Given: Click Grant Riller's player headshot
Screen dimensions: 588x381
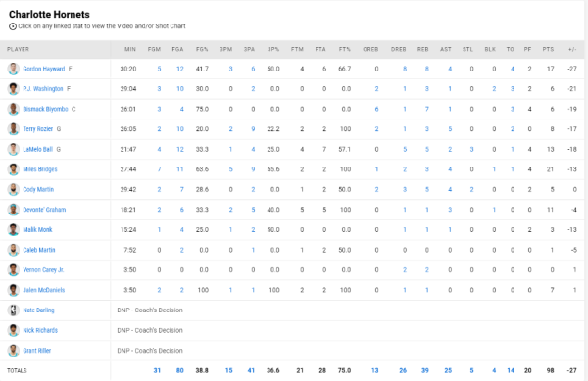Looking at the screenshot, I should pyautogui.click(x=13, y=351).
